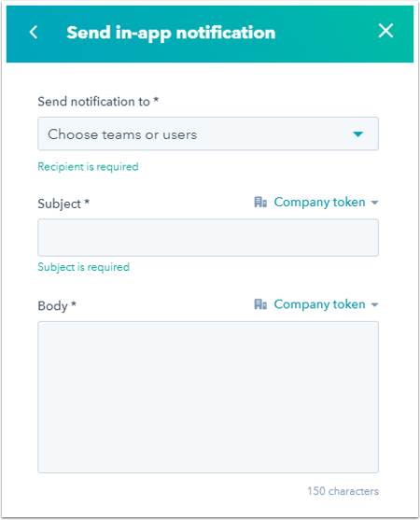Open the Body Company token link
This screenshot has width=420, height=520.
[x=319, y=304]
